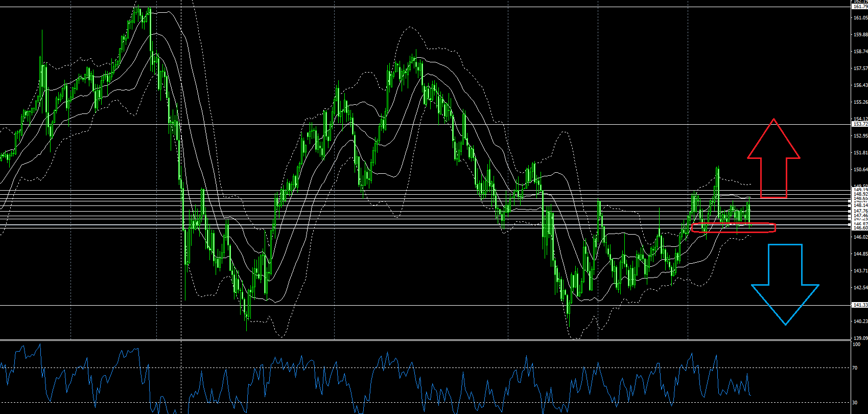868x414 pixels.
Task: Click the 142.54 price scale value
Action: click(860, 288)
